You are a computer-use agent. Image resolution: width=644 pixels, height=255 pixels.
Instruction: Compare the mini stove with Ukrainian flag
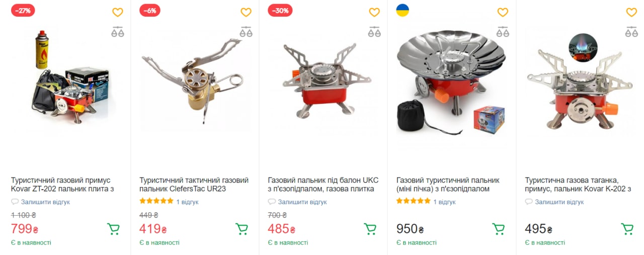(503, 32)
